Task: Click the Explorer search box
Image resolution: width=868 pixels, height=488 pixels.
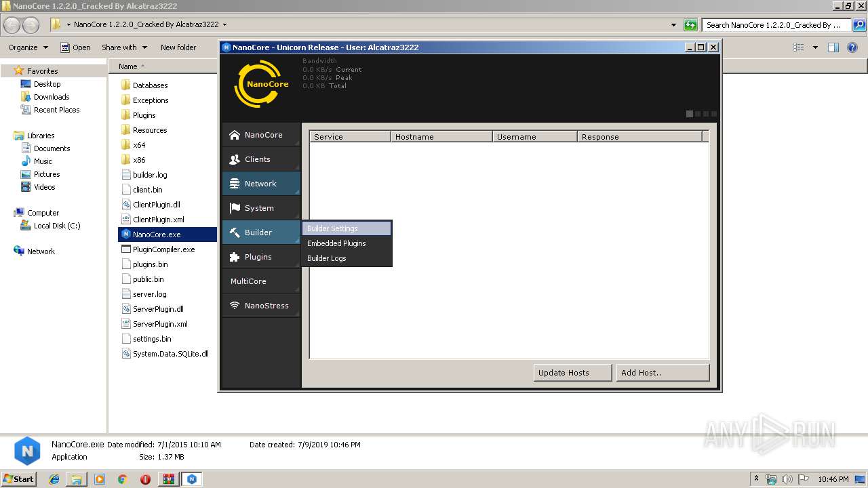Action: click(776, 25)
